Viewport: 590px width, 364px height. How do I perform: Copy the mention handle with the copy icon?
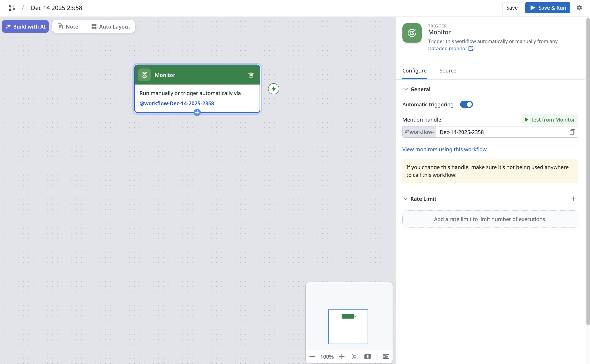[x=572, y=132]
